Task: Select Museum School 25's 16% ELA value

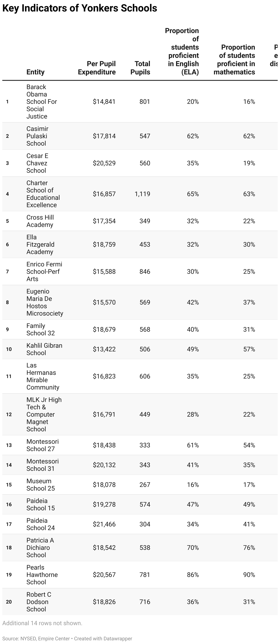Action: [x=193, y=485]
